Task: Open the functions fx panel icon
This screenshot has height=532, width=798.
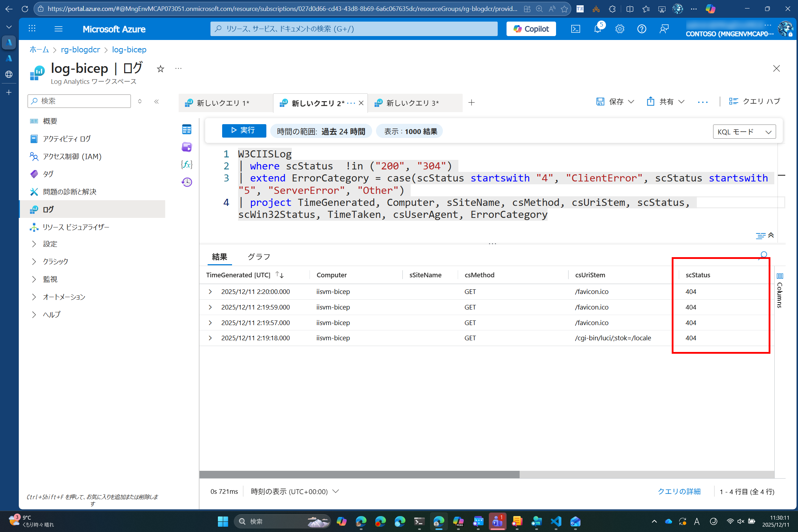Action: 187,164
